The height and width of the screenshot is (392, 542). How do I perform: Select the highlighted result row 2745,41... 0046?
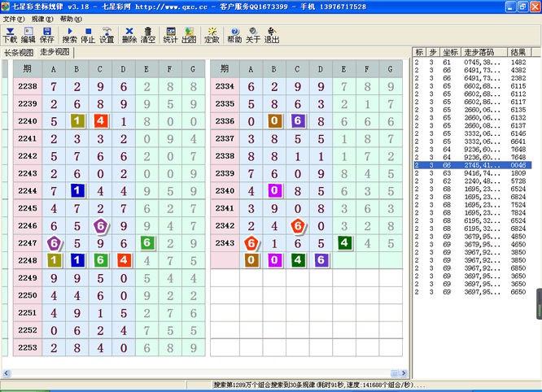point(472,165)
